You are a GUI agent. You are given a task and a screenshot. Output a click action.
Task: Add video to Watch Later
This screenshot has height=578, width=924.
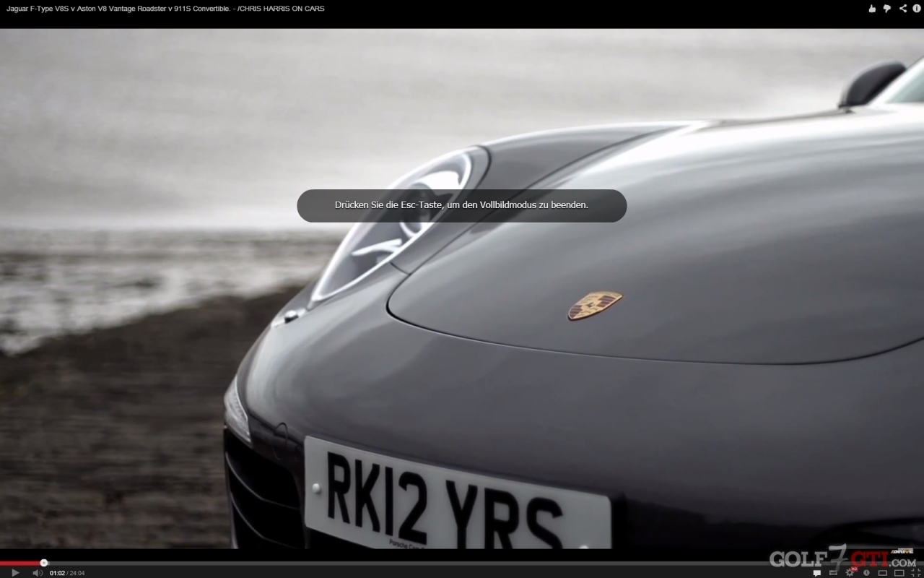pyautogui.click(x=866, y=573)
